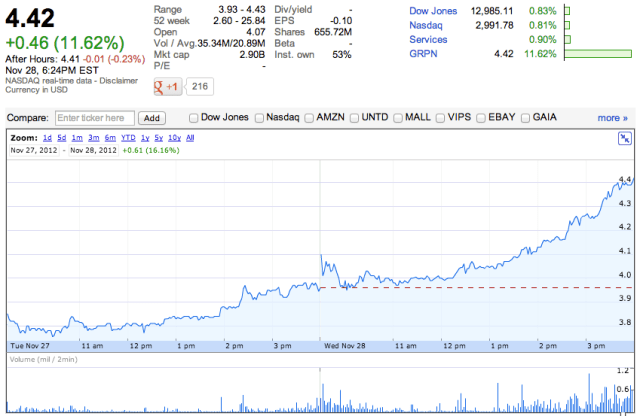This screenshot has height=416, width=640.
Task: Focus the Enter ticker here field
Action: [x=95, y=118]
